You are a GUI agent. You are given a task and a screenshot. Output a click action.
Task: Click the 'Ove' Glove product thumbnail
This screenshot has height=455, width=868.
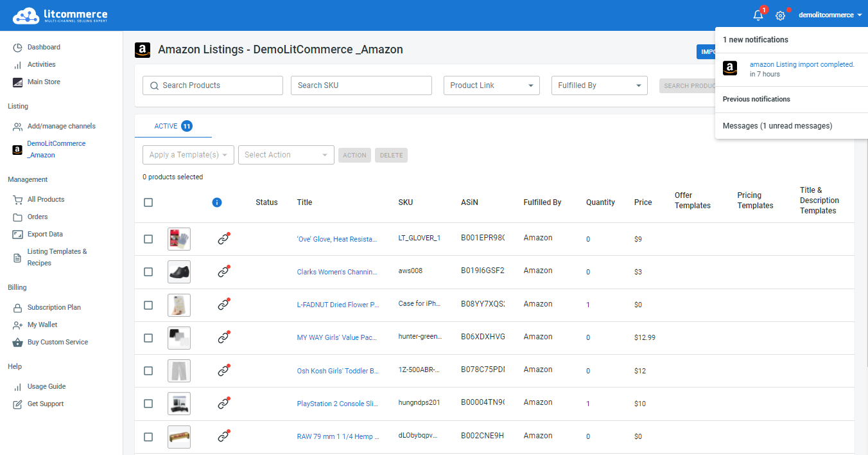tap(179, 239)
